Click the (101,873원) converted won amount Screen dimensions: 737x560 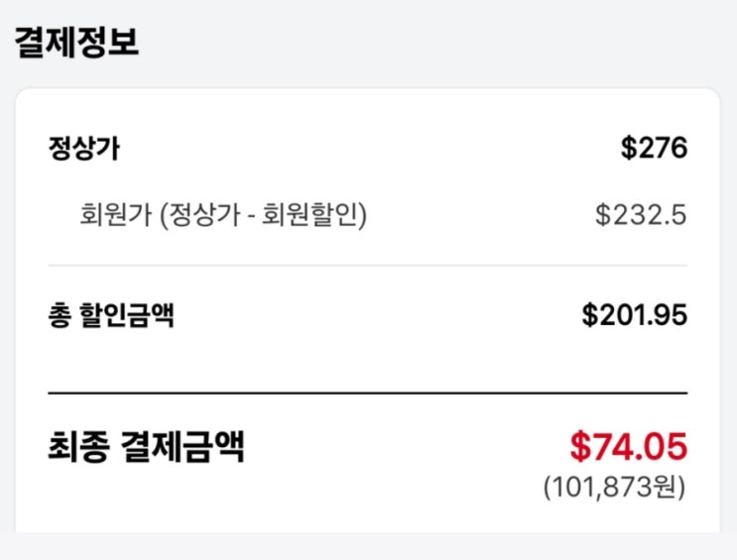pyautogui.click(x=614, y=488)
